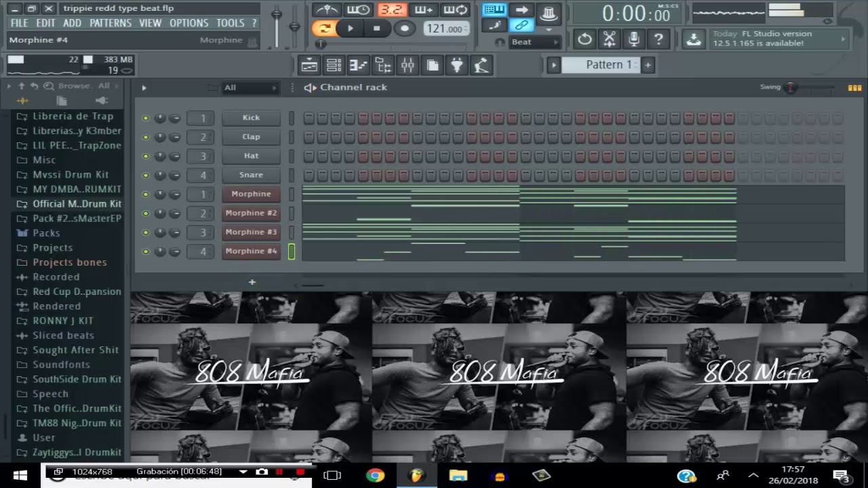Open the OPTIONS menu
868x488 pixels.
pyautogui.click(x=189, y=23)
